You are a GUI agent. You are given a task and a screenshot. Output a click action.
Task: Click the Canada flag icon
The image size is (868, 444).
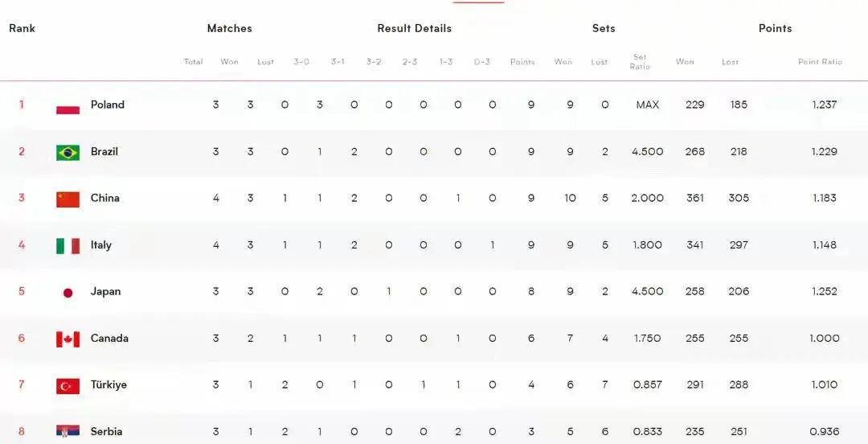point(68,339)
